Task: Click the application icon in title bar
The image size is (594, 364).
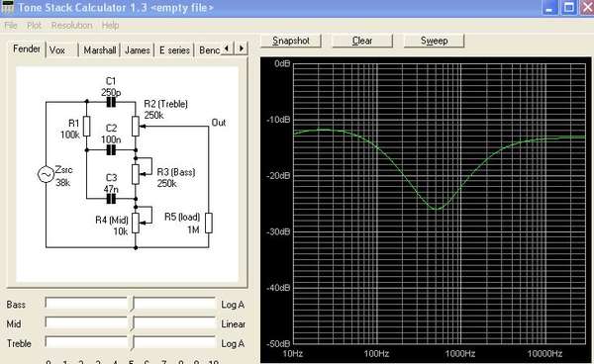Action: (x=7, y=7)
